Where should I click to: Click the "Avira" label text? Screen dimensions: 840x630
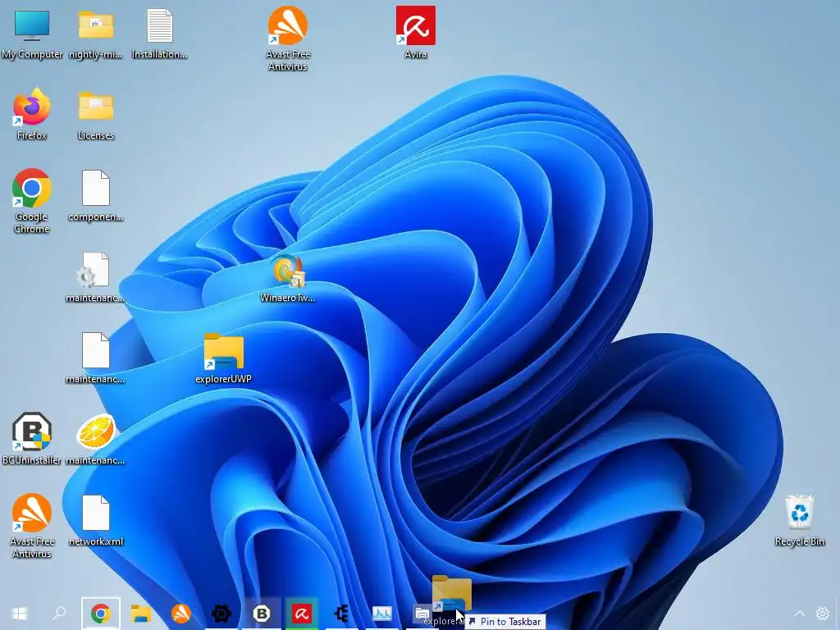416,54
